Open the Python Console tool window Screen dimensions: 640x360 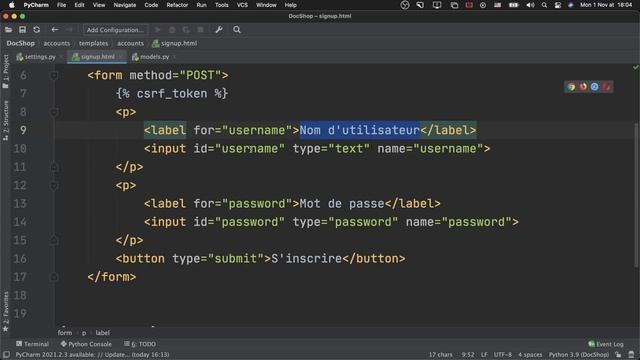click(x=86, y=344)
